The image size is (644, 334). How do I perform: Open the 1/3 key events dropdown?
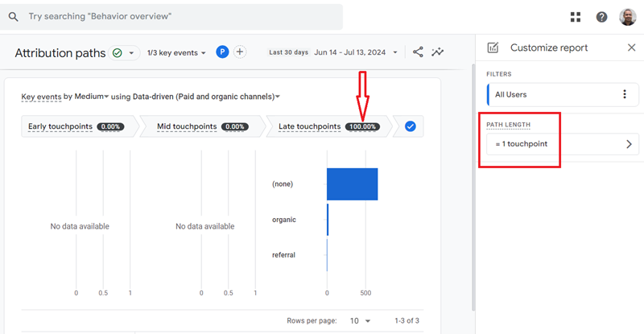(x=176, y=53)
